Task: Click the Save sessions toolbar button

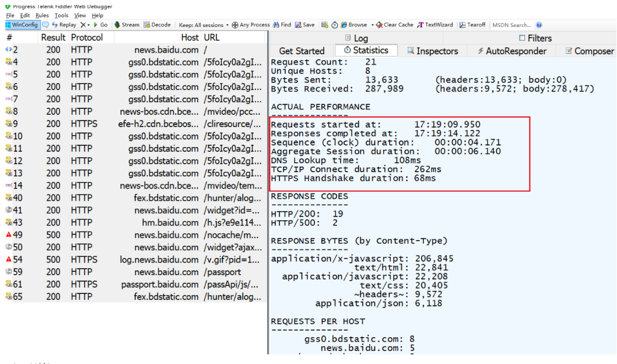Action: pos(305,25)
